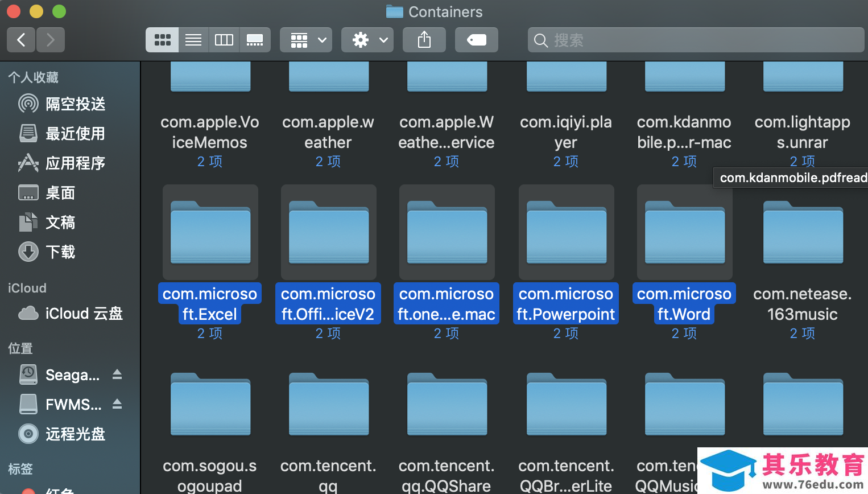Eject the FWMS... volume
The width and height of the screenshot is (868, 494).
[x=117, y=404]
